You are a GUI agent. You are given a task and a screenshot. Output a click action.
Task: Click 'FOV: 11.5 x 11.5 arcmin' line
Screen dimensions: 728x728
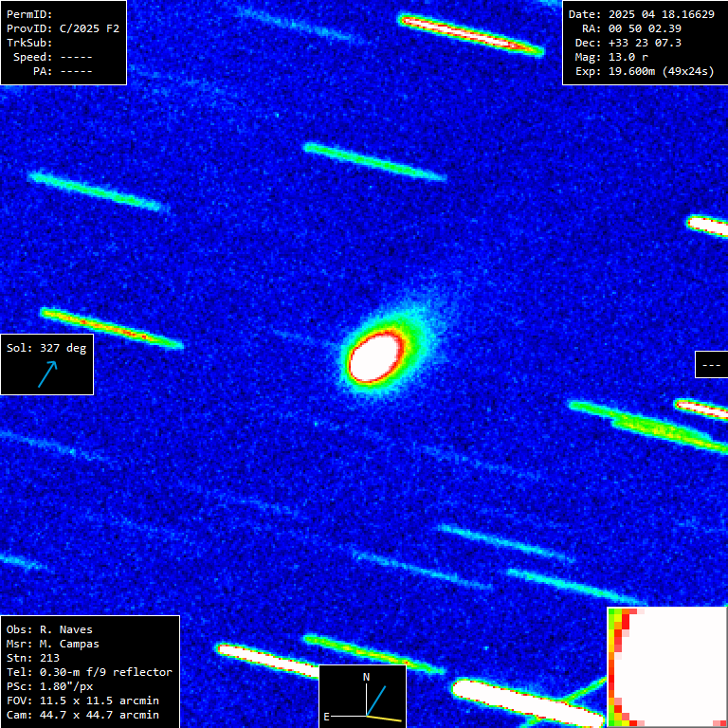(x=82, y=701)
